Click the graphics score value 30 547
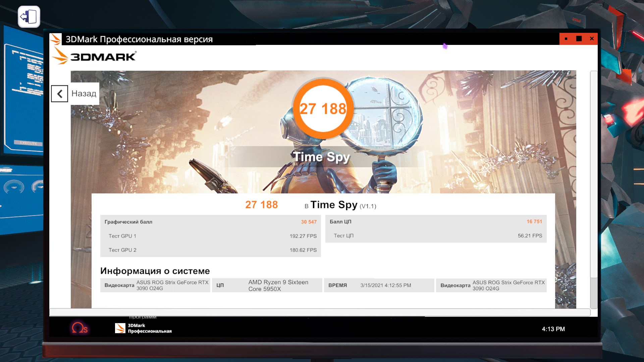The image size is (644, 362). [309, 222]
